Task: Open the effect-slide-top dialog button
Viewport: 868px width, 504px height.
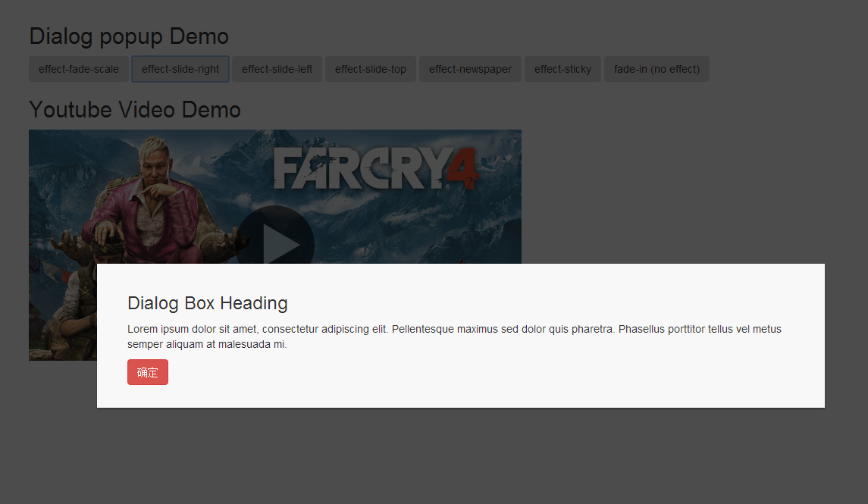Action: [371, 69]
